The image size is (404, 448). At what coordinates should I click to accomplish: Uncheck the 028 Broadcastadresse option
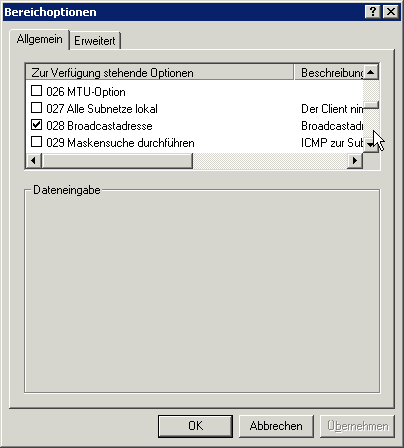tap(36, 125)
